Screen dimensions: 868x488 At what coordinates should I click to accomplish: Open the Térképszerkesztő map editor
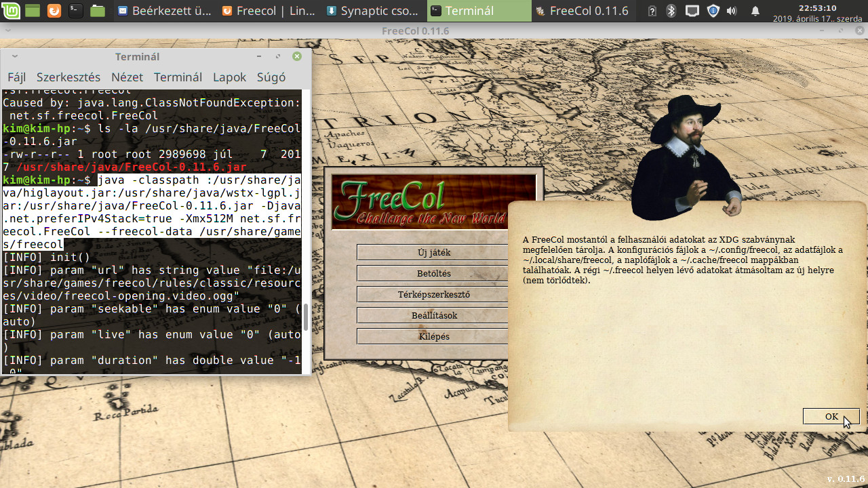tap(434, 295)
